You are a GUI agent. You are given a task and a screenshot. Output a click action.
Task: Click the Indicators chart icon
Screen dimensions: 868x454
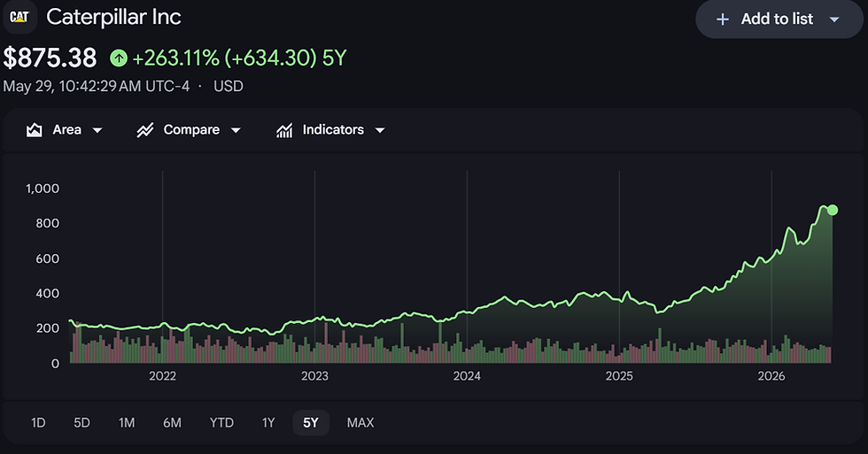pyautogui.click(x=284, y=130)
